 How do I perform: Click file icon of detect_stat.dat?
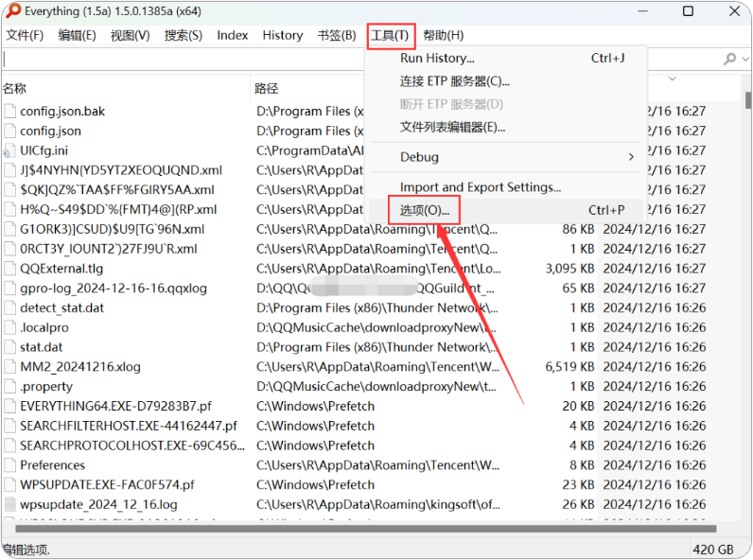tap(10, 307)
